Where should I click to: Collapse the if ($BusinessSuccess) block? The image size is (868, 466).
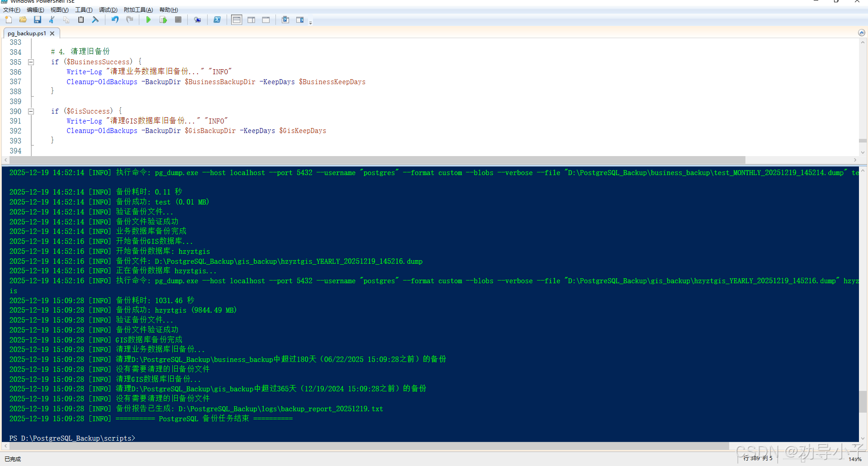[x=31, y=62]
